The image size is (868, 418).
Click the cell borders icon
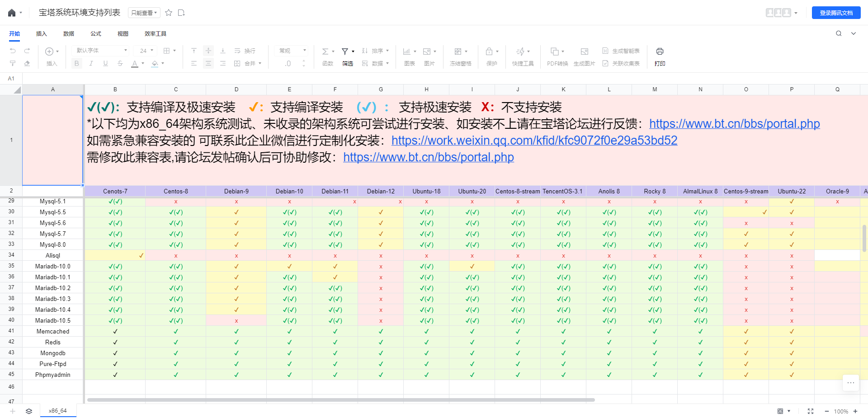pyautogui.click(x=166, y=51)
